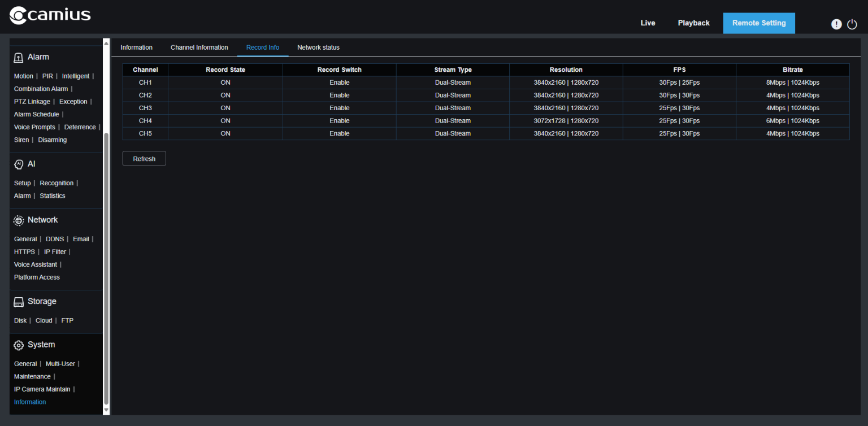Screen dimensions: 868x426
Task: Select the Network section icon in the sidebar
Action: pyautogui.click(x=18, y=220)
